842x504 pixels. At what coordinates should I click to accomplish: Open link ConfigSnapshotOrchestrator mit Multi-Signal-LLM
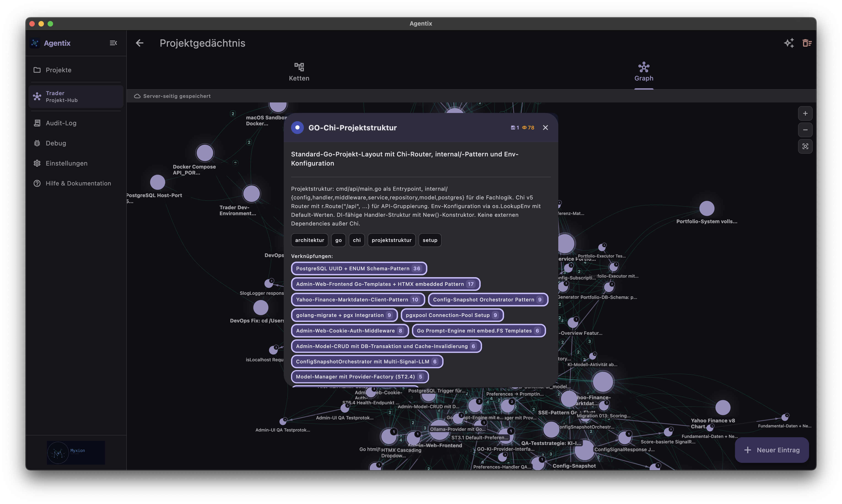(x=367, y=361)
